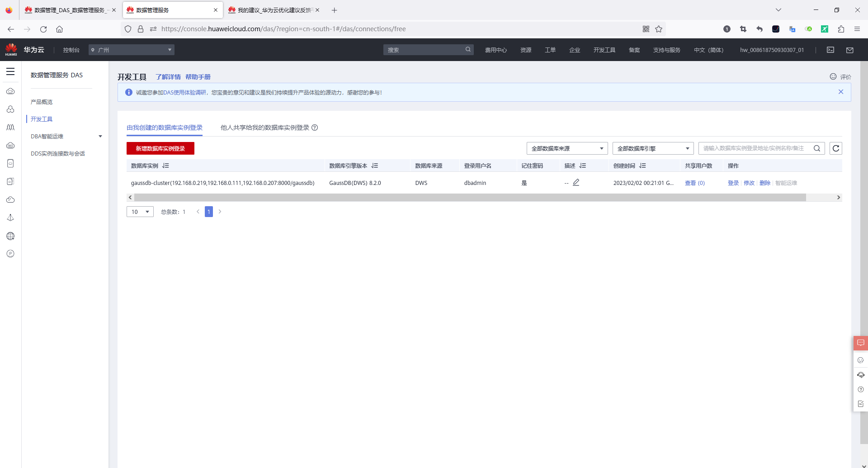Viewport: 868px width, 468px height.
Task: Click the search icon in the instance filter field
Action: pos(817,148)
